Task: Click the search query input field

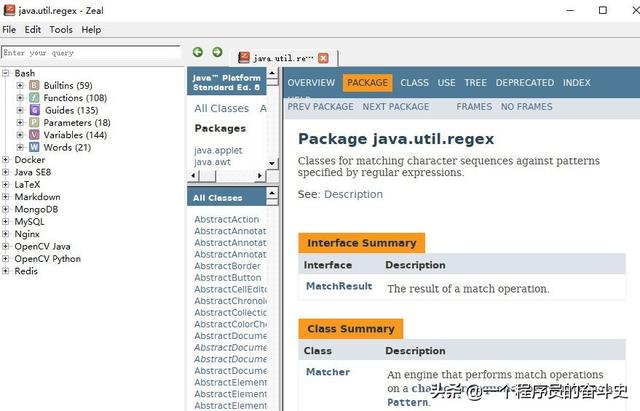Action: click(91, 53)
